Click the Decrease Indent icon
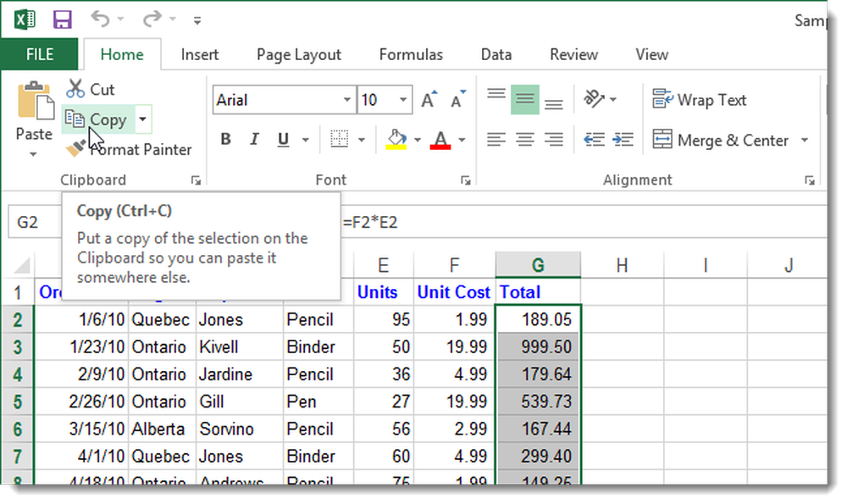 [595, 140]
